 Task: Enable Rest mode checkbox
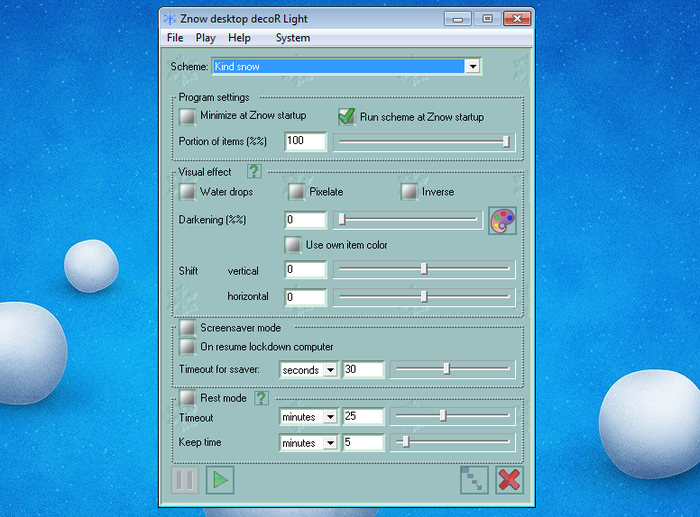click(x=188, y=398)
